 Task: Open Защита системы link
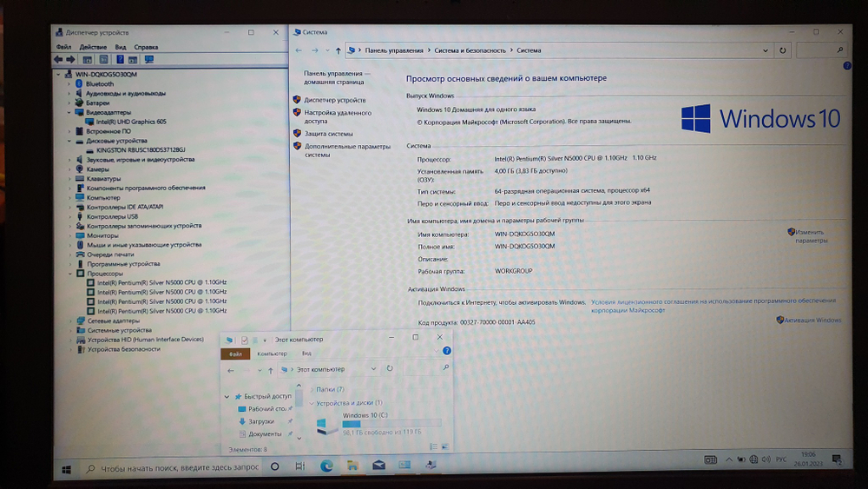pos(328,134)
